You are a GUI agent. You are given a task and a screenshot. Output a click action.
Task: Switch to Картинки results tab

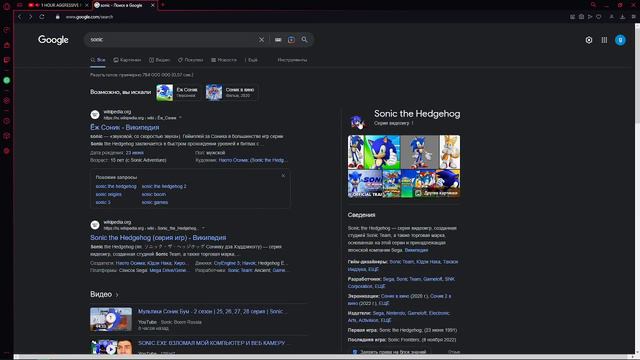coord(127,60)
